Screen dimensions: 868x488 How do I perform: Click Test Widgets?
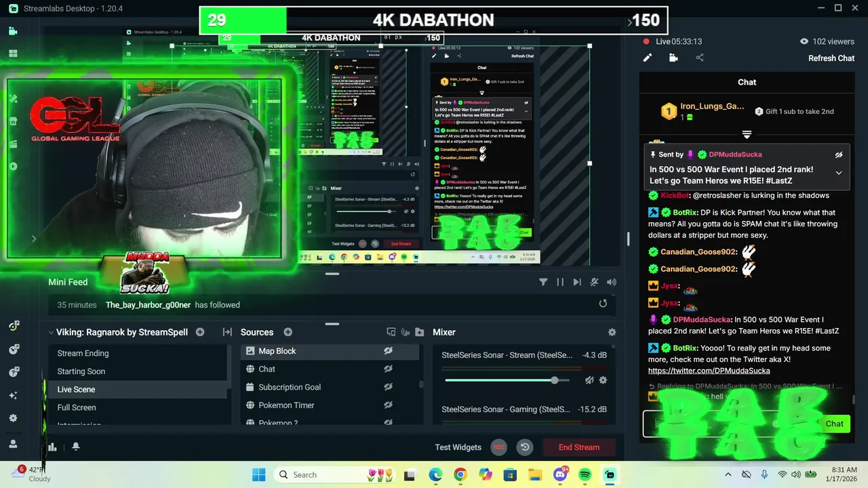click(458, 447)
